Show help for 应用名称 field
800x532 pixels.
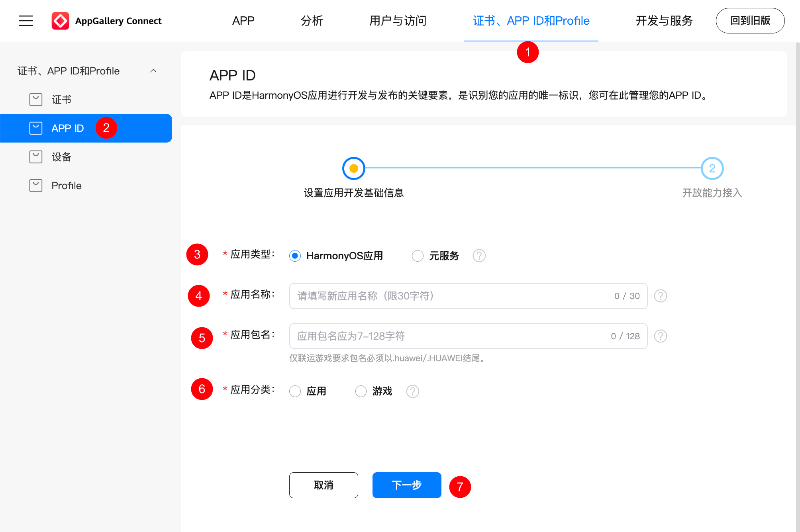coord(660,296)
